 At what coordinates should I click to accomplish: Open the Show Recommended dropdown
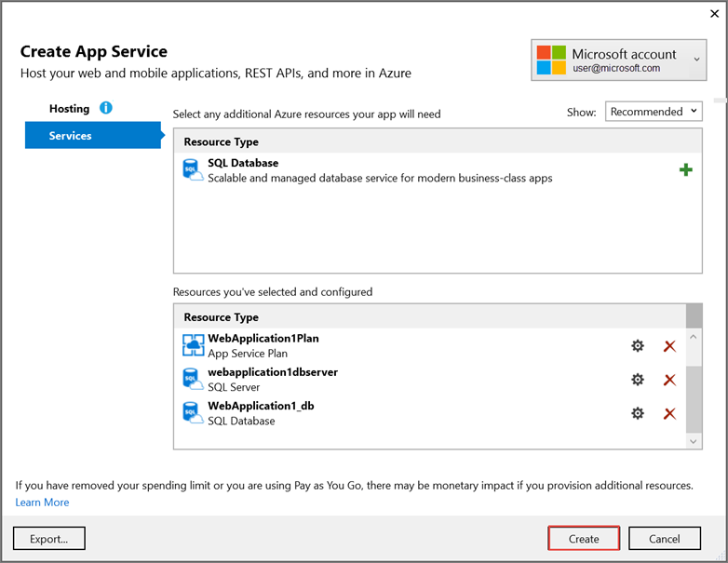654,112
